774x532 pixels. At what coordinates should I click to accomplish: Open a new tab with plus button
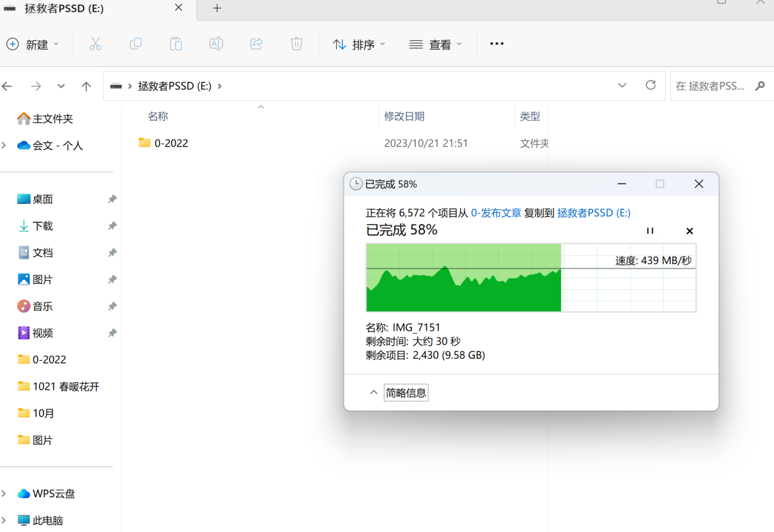[x=217, y=8]
